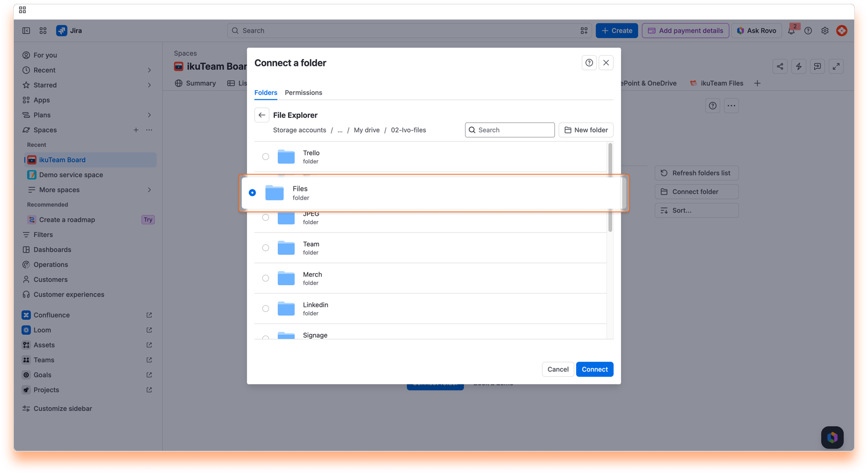Image resolution: width=868 pixels, height=474 pixels.
Task: Switch to the Folders tab
Action: click(266, 93)
